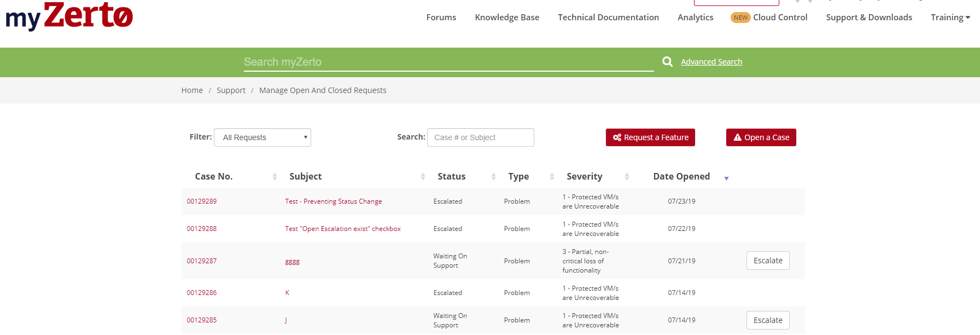
Task: Sort the table by Status column
Action: 493,176
